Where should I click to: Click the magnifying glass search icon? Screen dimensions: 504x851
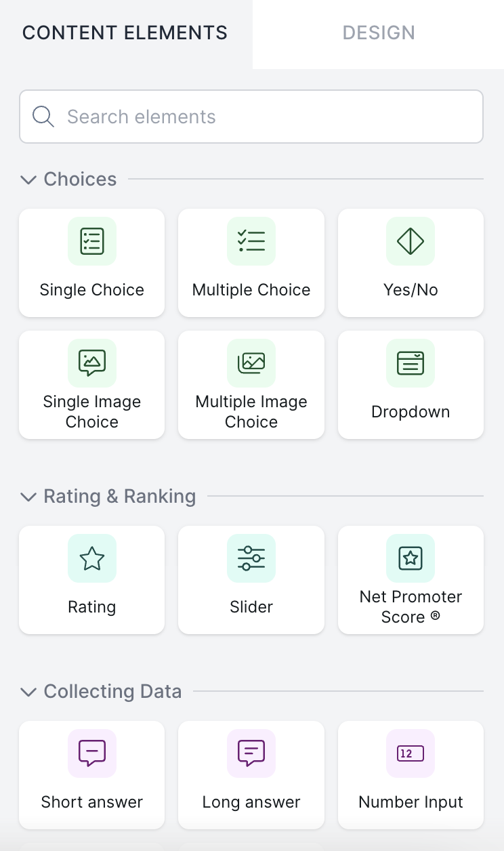pos(43,117)
